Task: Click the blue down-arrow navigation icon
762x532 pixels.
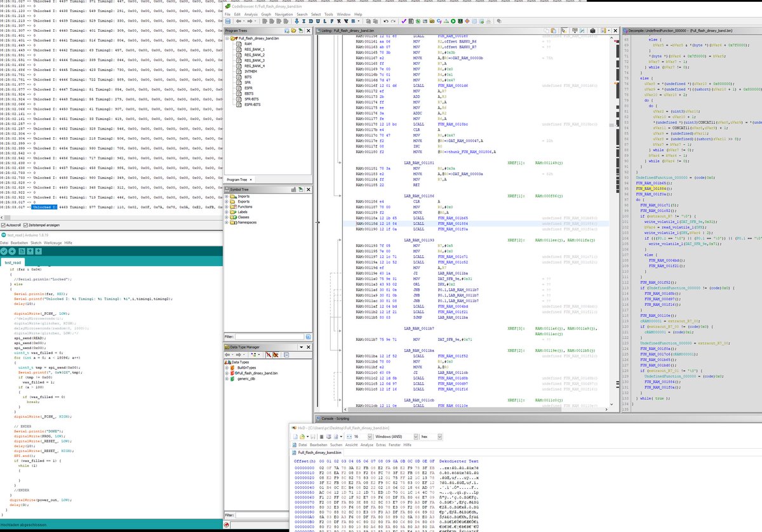Action: (297, 21)
